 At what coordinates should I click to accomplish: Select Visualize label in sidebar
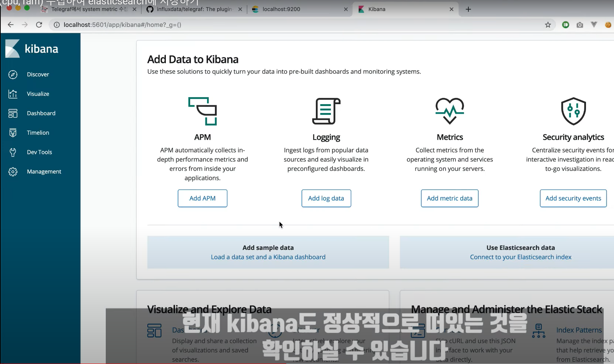tap(38, 94)
